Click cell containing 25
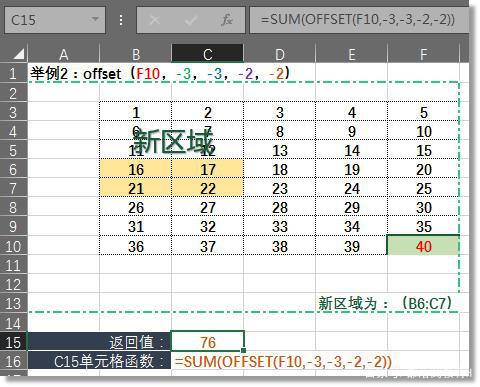This screenshot has width=480, height=387. (x=424, y=188)
